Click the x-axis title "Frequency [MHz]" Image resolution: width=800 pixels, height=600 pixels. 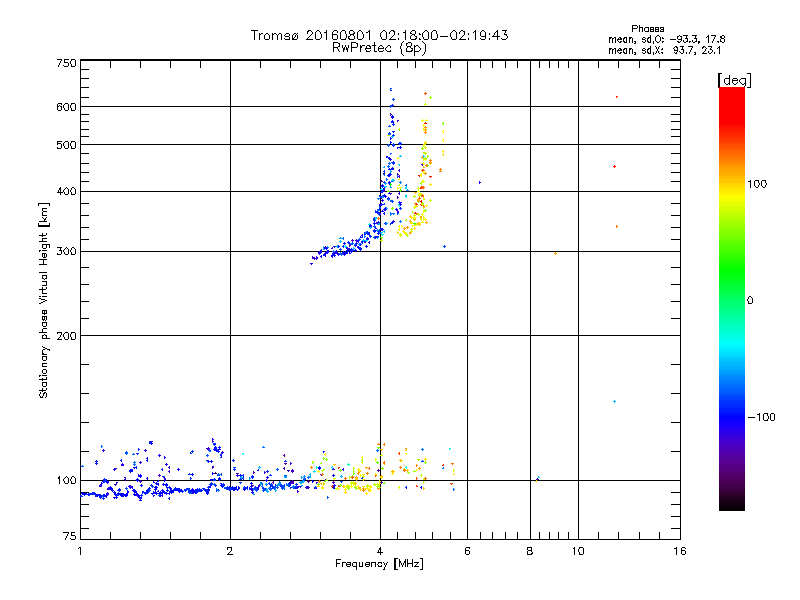point(379,564)
